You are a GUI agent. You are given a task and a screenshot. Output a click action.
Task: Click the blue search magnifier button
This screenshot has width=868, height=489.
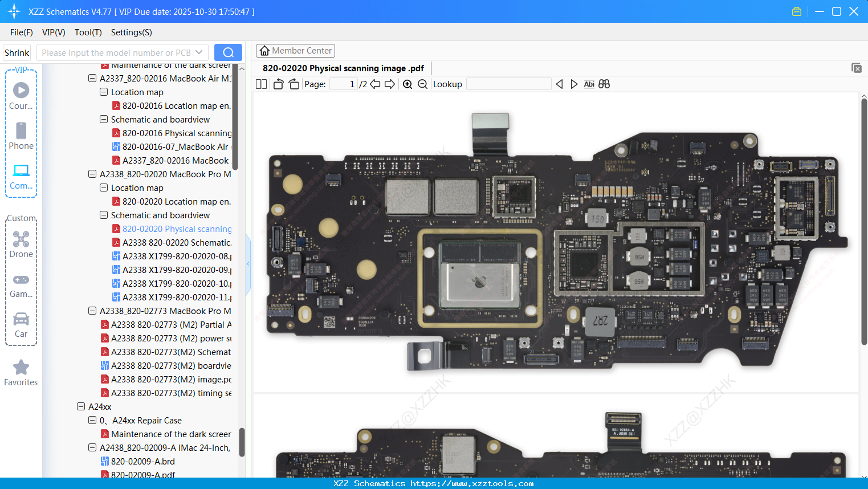228,52
